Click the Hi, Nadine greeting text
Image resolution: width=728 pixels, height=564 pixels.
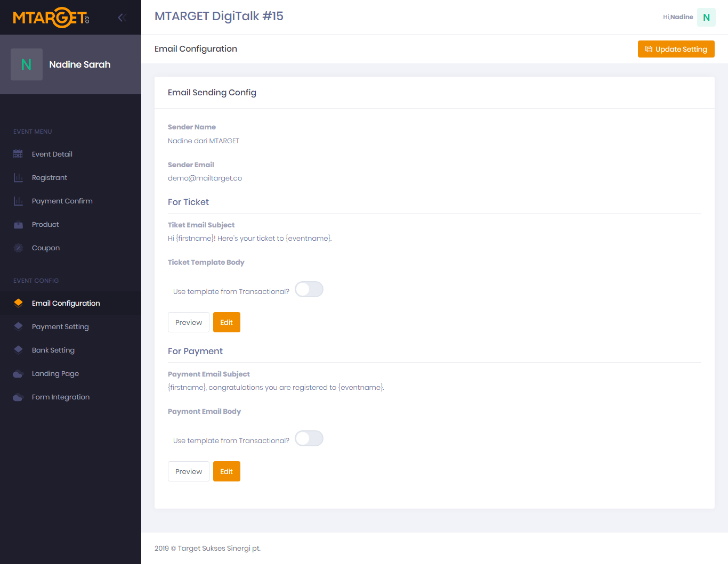click(x=678, y=17)
